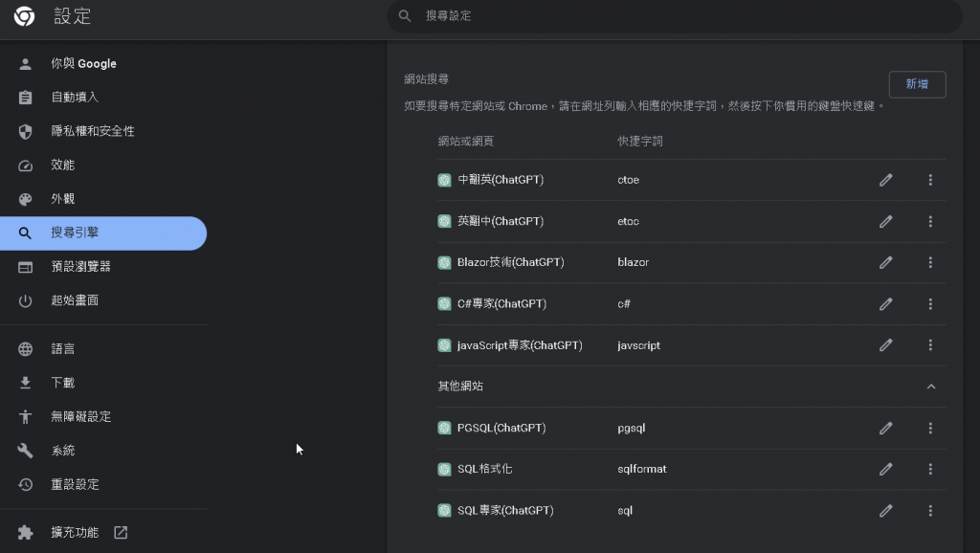
Task: Edit the C#專家(ChatGPT) entry
Action: point(885,303)
